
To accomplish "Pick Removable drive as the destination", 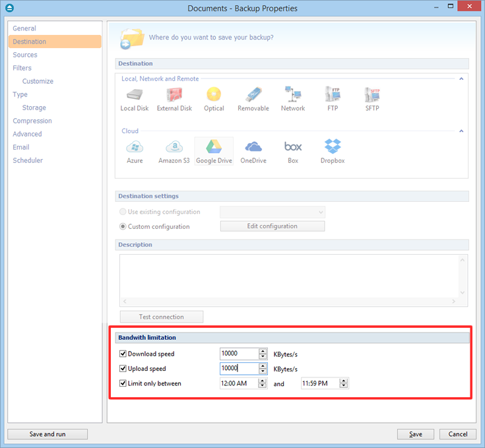I will (x=253, y=99).
